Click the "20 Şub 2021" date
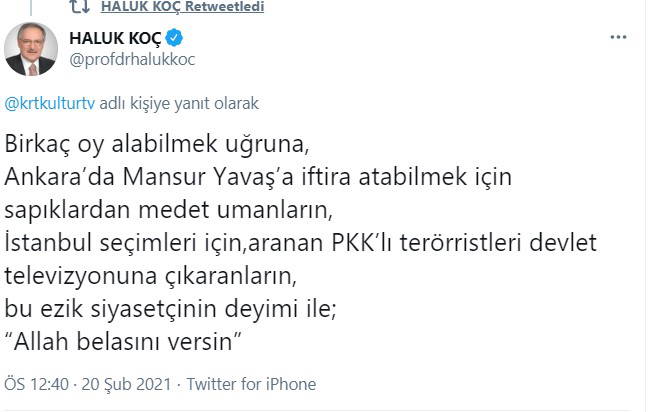 coord(133,384)
